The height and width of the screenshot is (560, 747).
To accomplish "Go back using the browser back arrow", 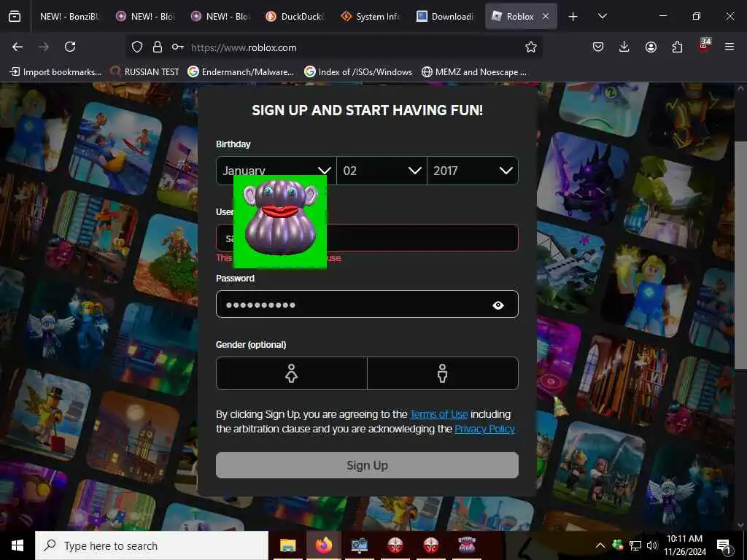I will tap(18, 47).
